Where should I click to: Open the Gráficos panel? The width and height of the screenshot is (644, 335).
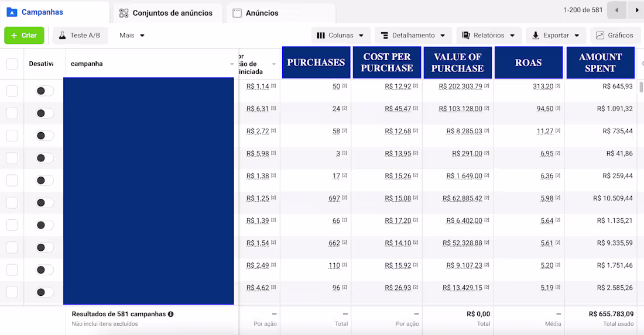[x=614, y=35]
